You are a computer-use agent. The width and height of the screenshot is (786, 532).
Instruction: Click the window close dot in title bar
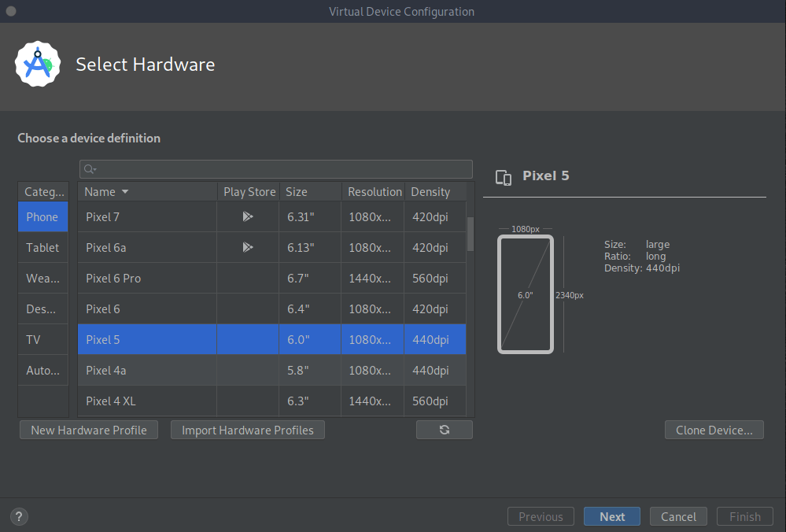11,11
